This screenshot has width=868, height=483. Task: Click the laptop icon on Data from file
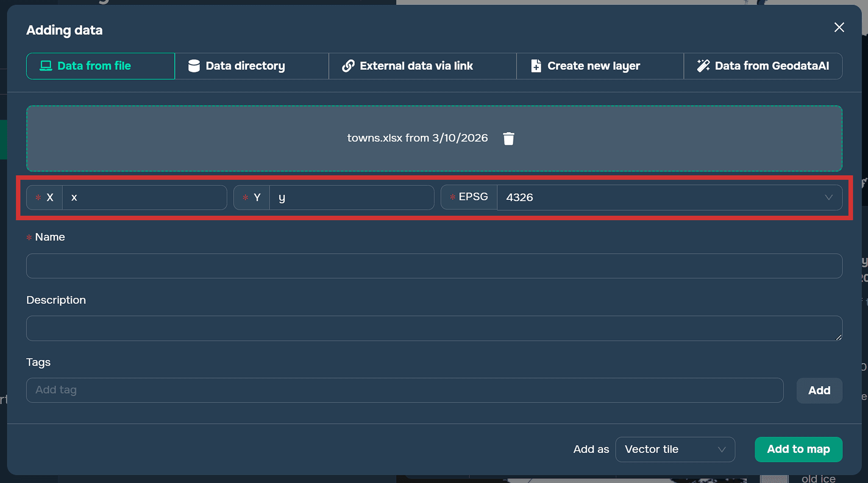[46, 66]
